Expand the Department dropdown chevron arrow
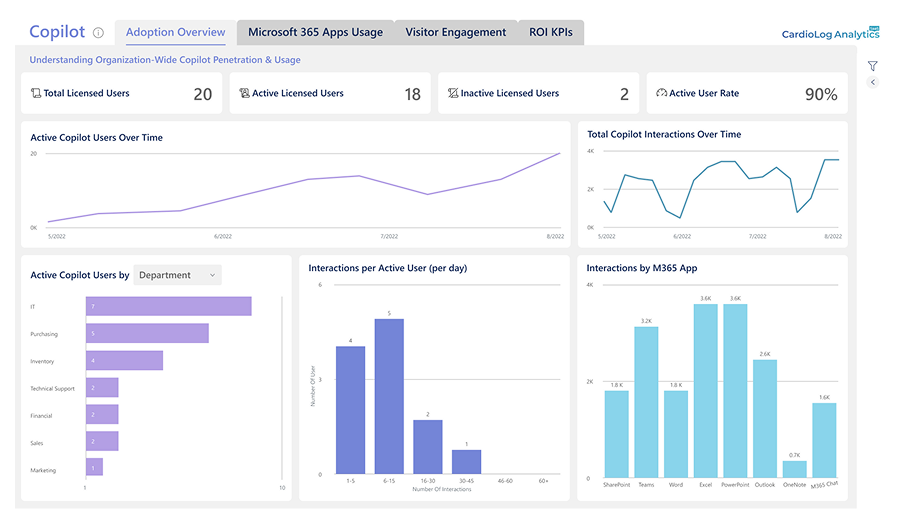The width and height of the screenshot is (900, 524). [212, 275]
